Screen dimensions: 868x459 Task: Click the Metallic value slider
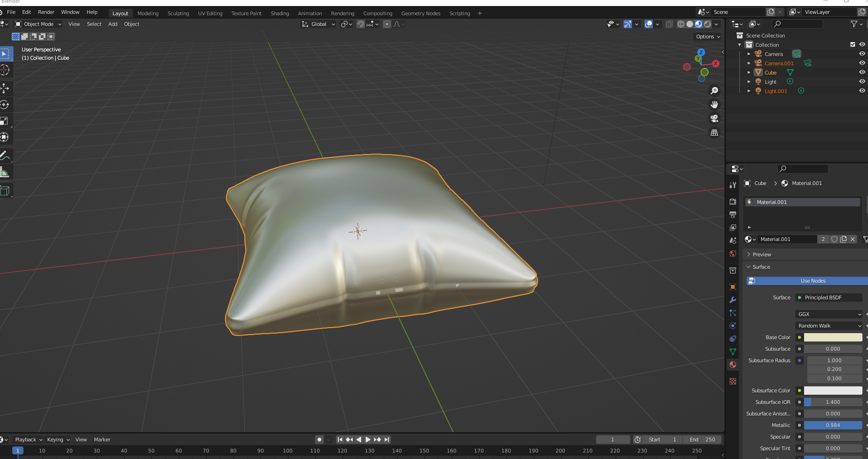(833, 425)
